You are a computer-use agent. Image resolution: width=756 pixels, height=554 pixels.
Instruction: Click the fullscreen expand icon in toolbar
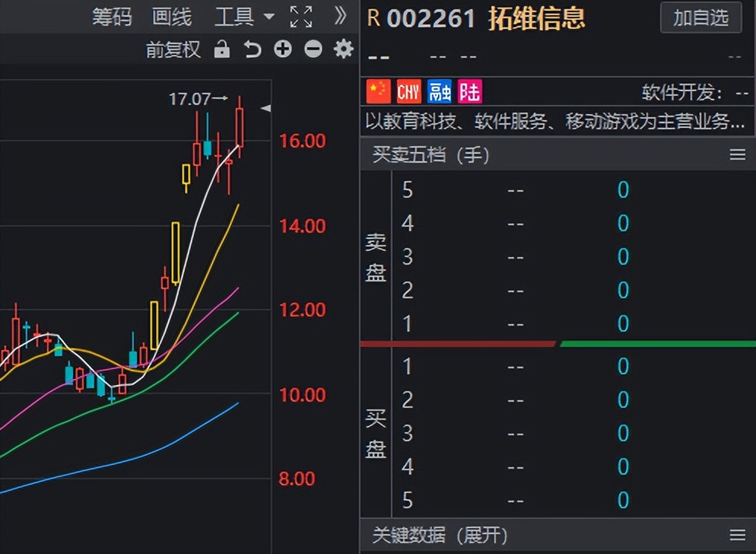click(x=301, y=17)
